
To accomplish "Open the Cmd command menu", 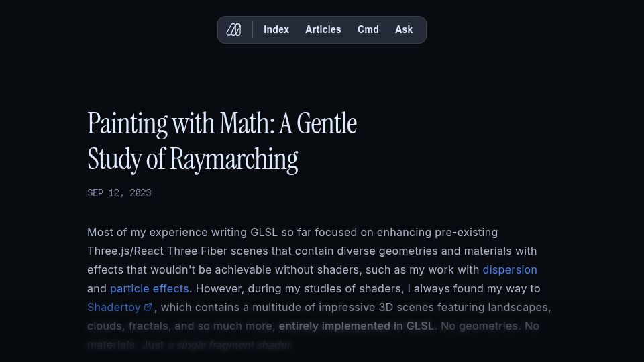I will pyautogui.click(x=368, y=29).
